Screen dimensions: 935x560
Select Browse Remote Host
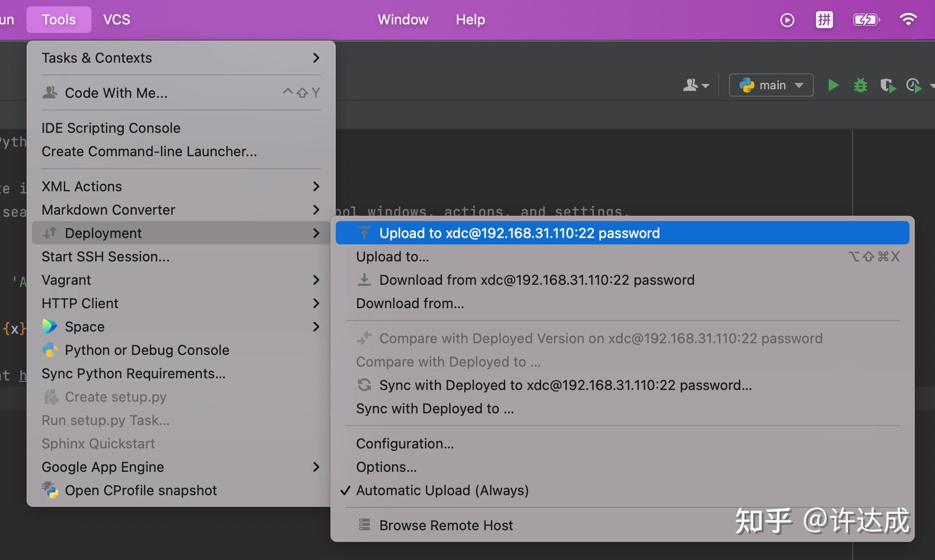pyautogui.click(x=446, y=525)
